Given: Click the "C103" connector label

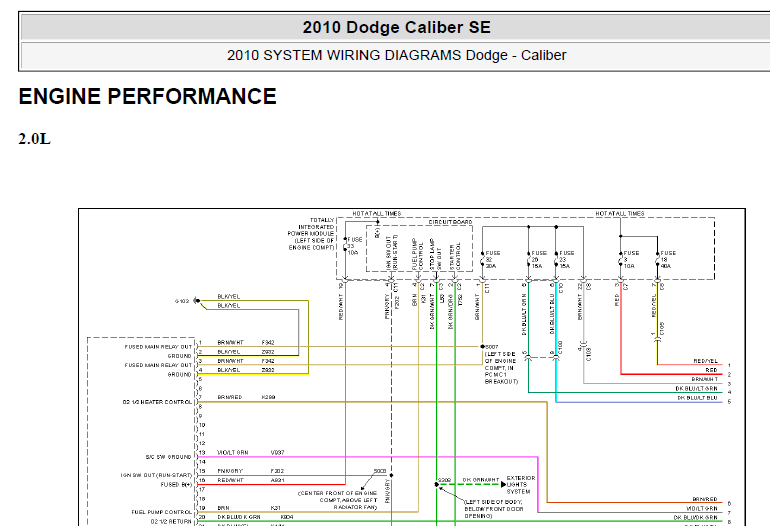Looking at the screenshot, I should (x=589, y=354).
